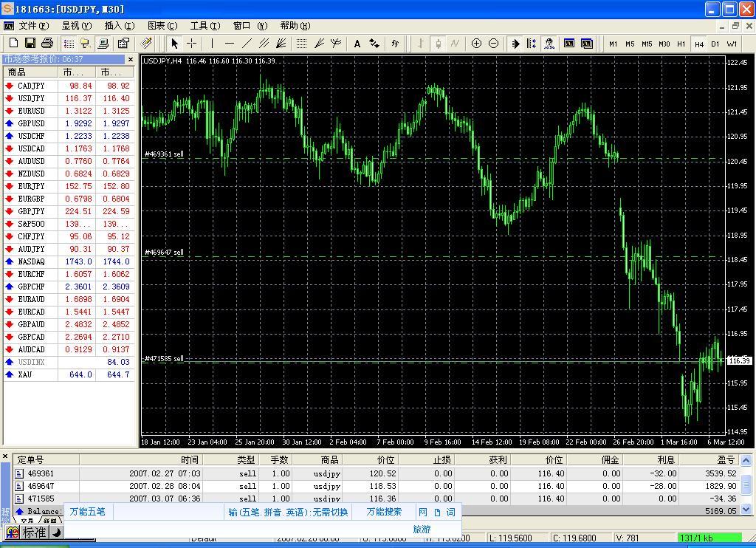Click the print icon in toolbar
Image resolution: width=756 pixels, height=548 pixels.
47,44
